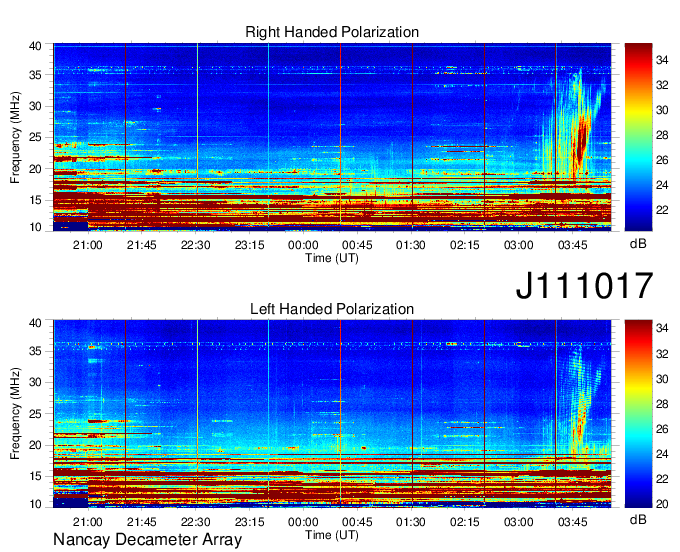Click the 20 value on the lower colorbar scale
This screenshot has width=680, height=552.
point(662,504)
